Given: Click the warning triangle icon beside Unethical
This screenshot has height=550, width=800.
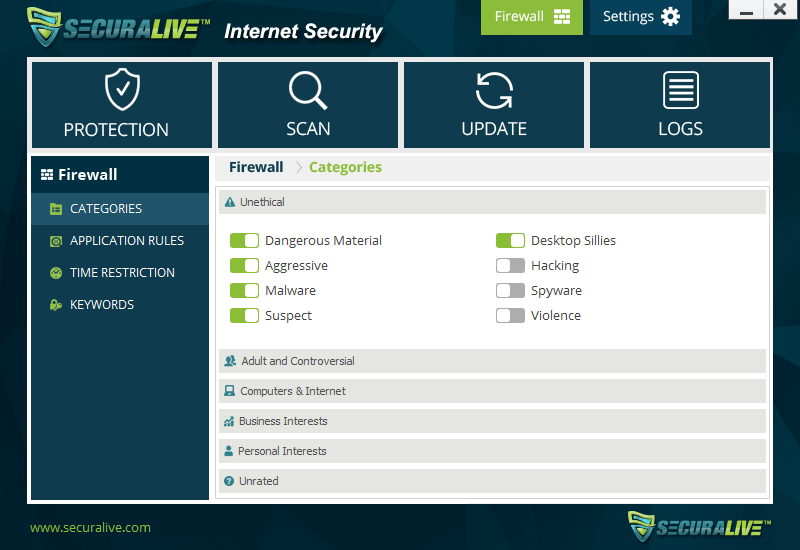Looking at the screenshot, I should [230, 202].
